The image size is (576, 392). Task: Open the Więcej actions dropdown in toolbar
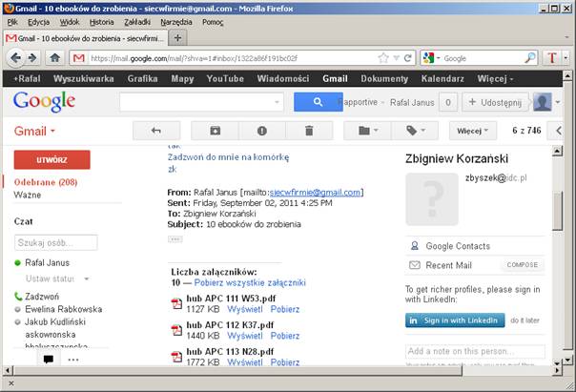473,131
